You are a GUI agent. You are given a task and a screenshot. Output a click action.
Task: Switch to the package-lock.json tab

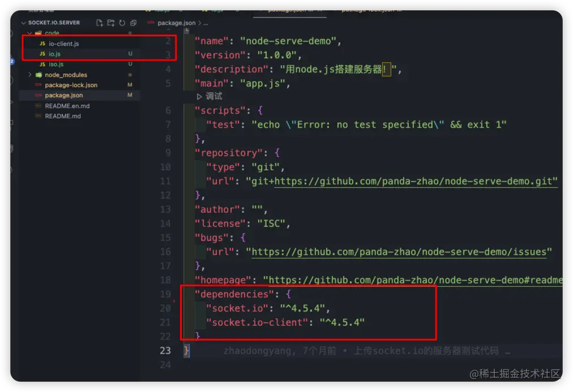(x=371, y=8)
